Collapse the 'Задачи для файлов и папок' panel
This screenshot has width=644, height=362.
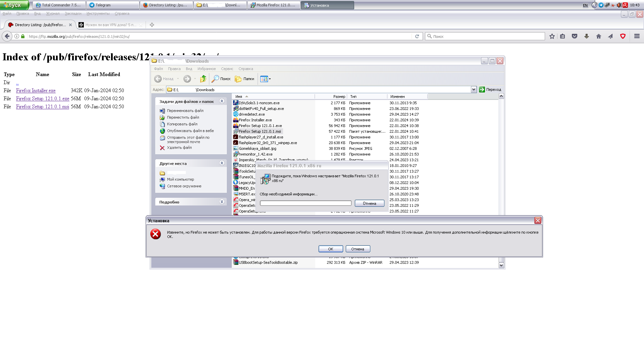(222, 101)
